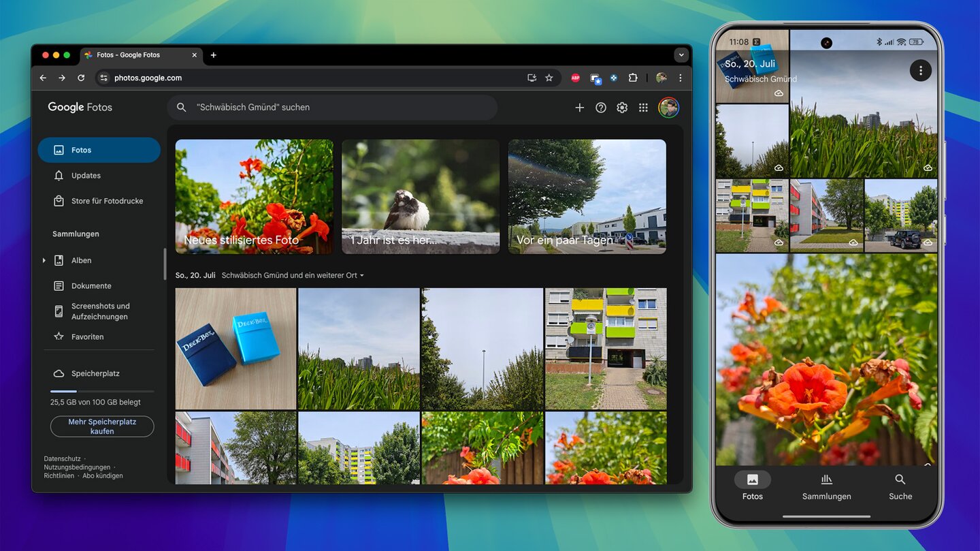Tap the Sammlungen tab on the phone
Viewport: 980px width, 551px height.
[x=826, y=486]
